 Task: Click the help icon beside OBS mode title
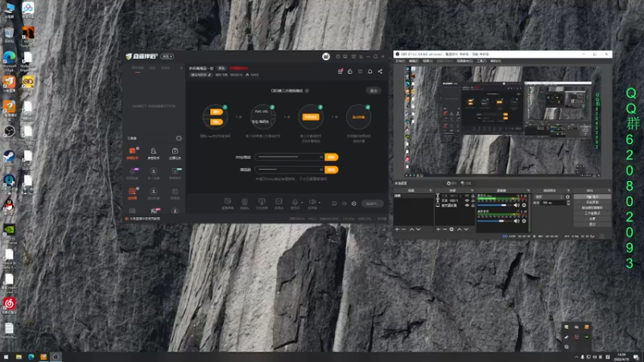pyautogui.click(x=307, y=91)
